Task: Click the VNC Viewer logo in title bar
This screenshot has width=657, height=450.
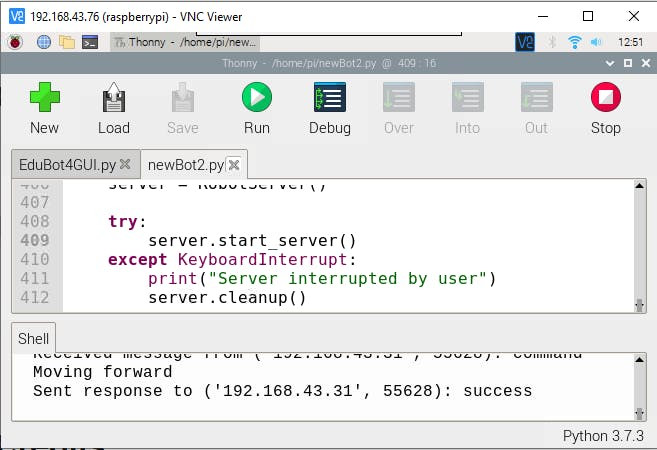Action: (x=17, y=17)
